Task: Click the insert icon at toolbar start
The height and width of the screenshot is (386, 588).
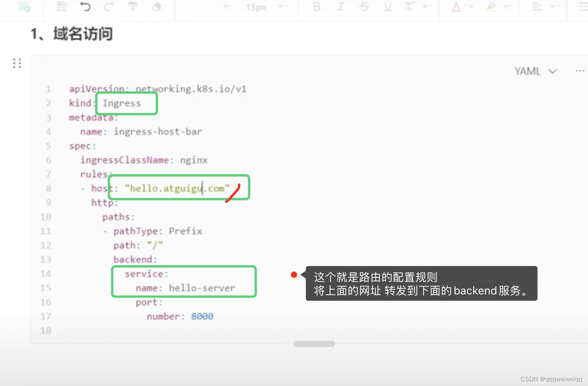Action: tap(24, 7)
